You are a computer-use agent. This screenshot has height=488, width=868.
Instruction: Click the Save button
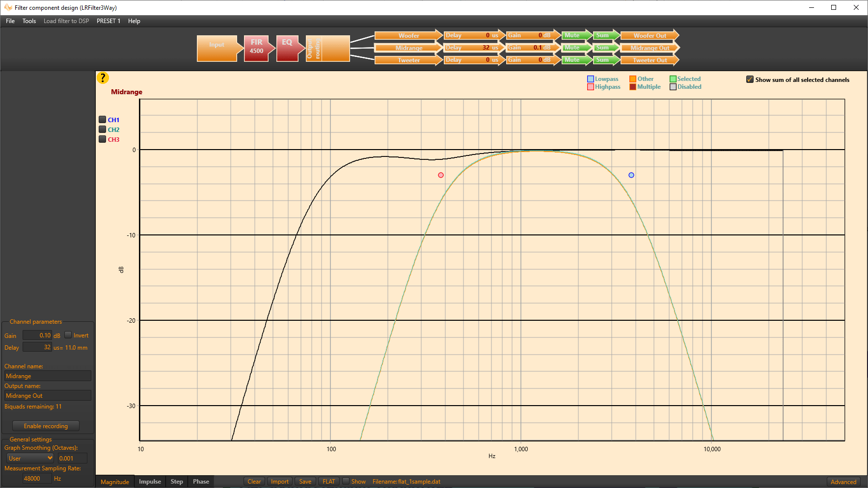(305, 482)
